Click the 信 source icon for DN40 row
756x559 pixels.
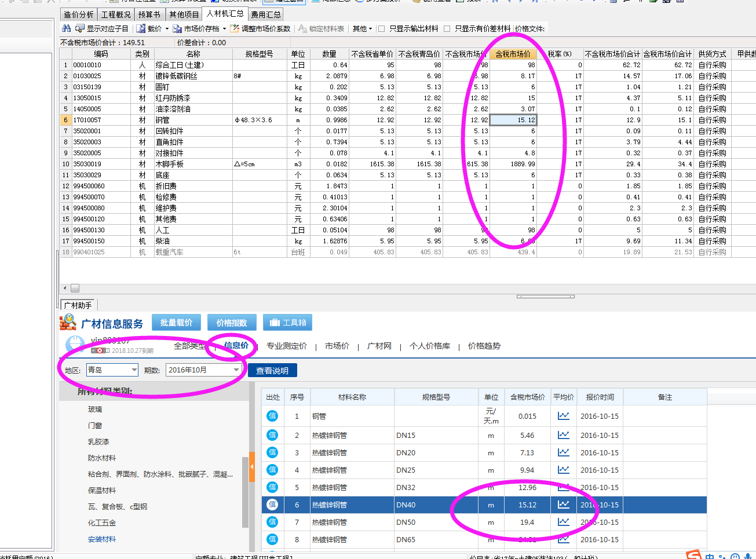[x=272, y=505]
